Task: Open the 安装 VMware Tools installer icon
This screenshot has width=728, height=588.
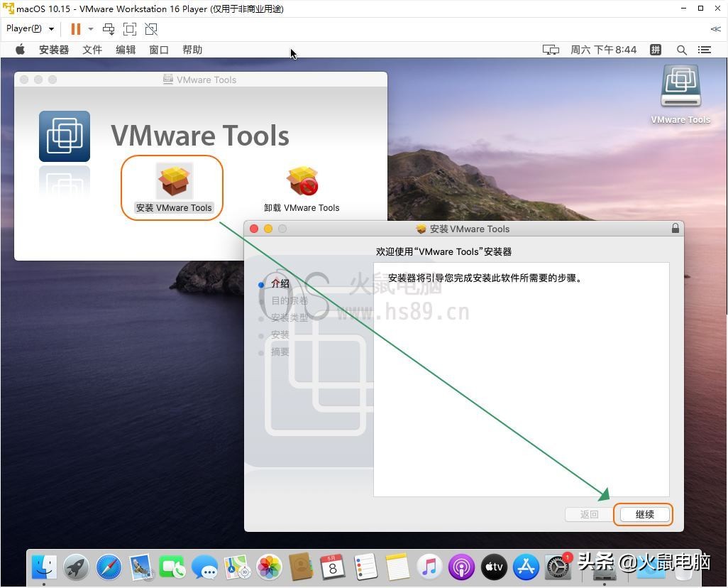Action: coord(172,181)
